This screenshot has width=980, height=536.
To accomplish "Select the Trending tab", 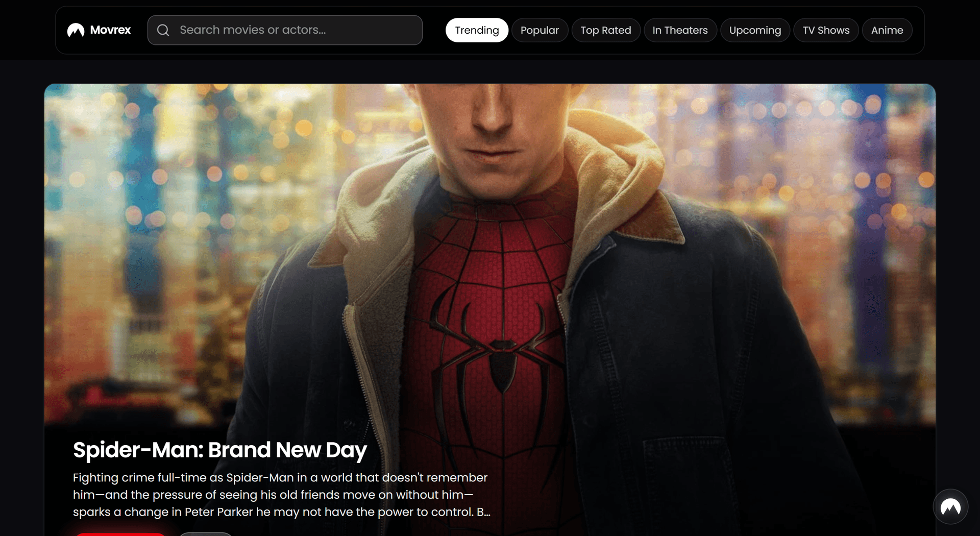I will pos(477,30).
